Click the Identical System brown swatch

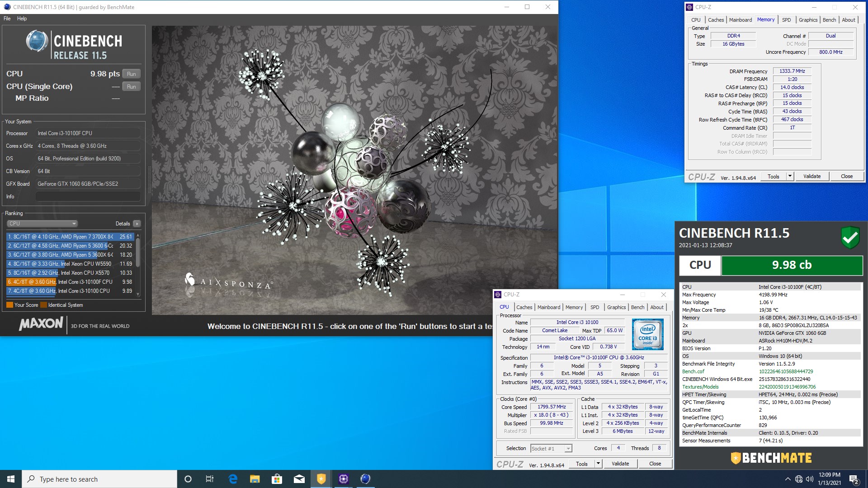(x=43, y=305)
